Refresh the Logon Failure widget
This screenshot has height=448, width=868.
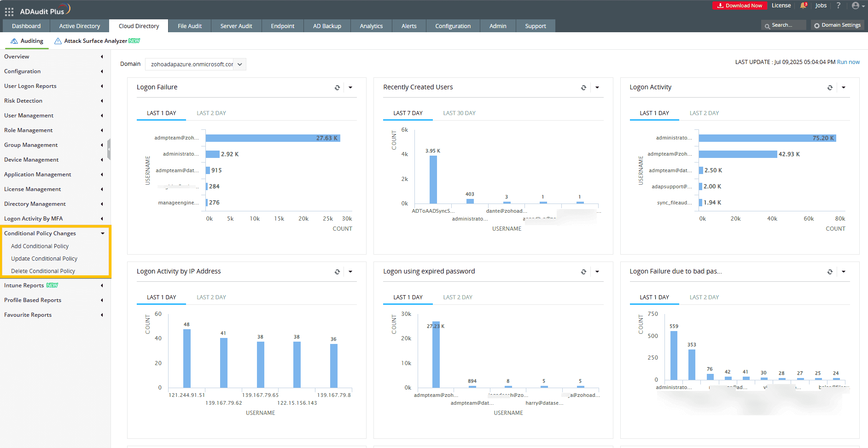tap(337, 87)
